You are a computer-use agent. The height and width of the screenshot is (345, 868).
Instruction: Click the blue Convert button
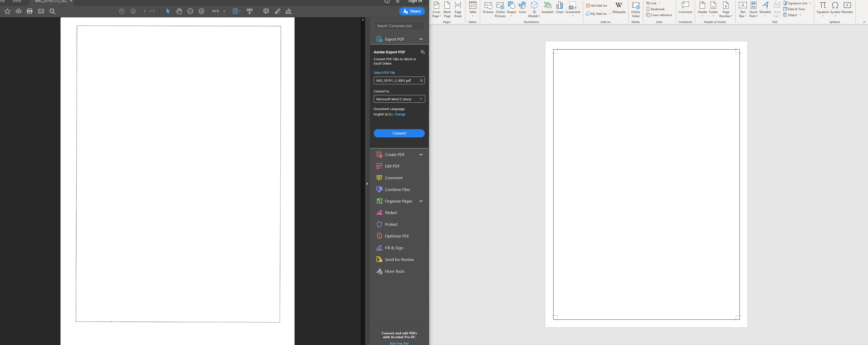(x=399, y=133)
